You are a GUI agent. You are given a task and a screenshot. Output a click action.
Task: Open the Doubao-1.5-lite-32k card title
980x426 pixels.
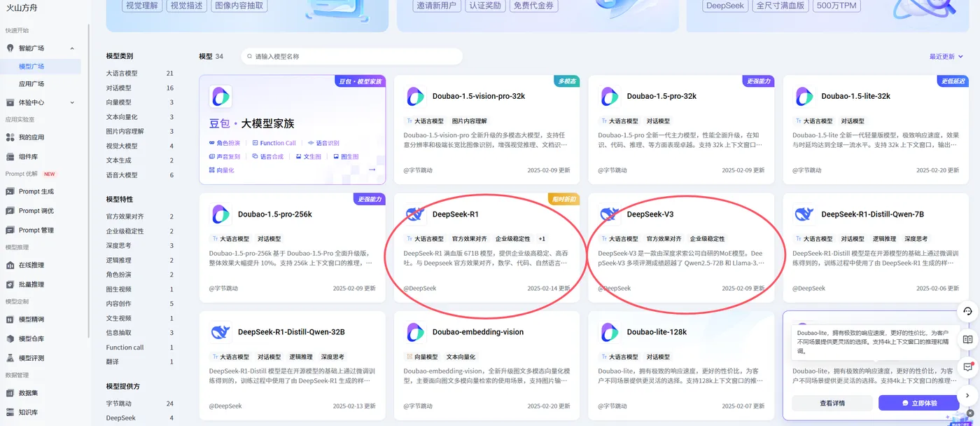tap(855, 96)
